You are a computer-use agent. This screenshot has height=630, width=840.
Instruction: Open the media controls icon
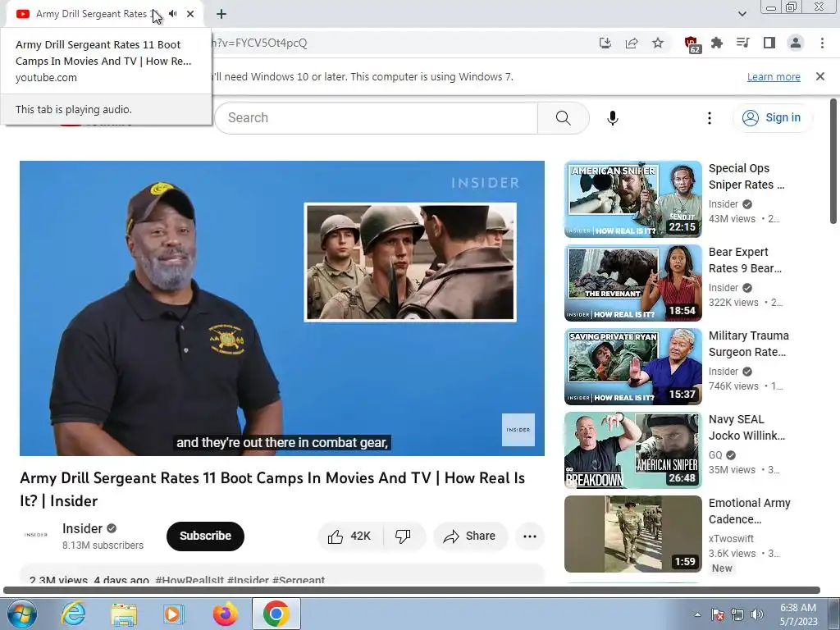coord(743,43)
